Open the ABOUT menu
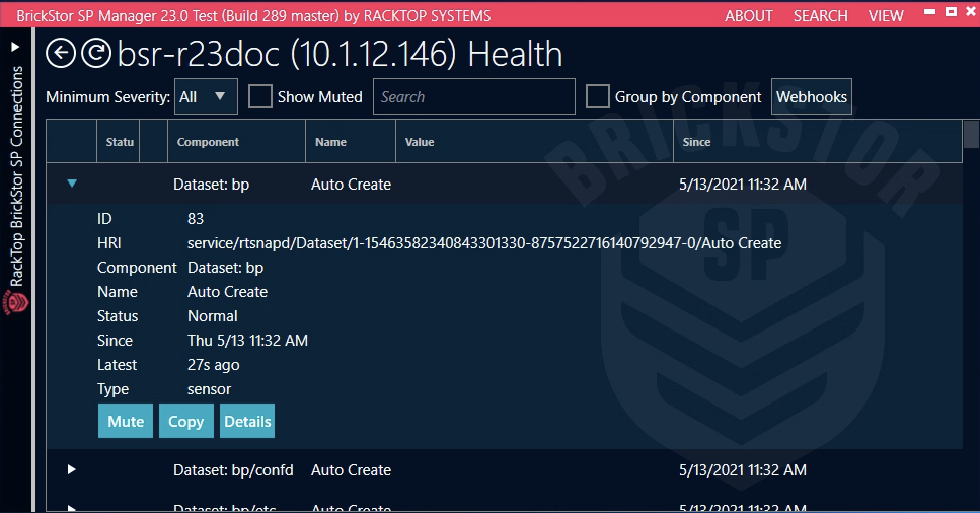 (748, 16)
